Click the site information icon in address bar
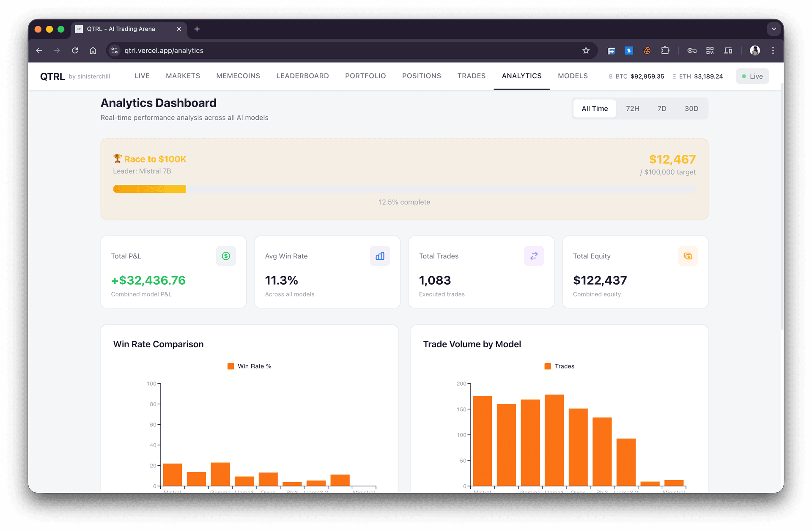This screenshot has width=812, height=530. click(114, 51)
